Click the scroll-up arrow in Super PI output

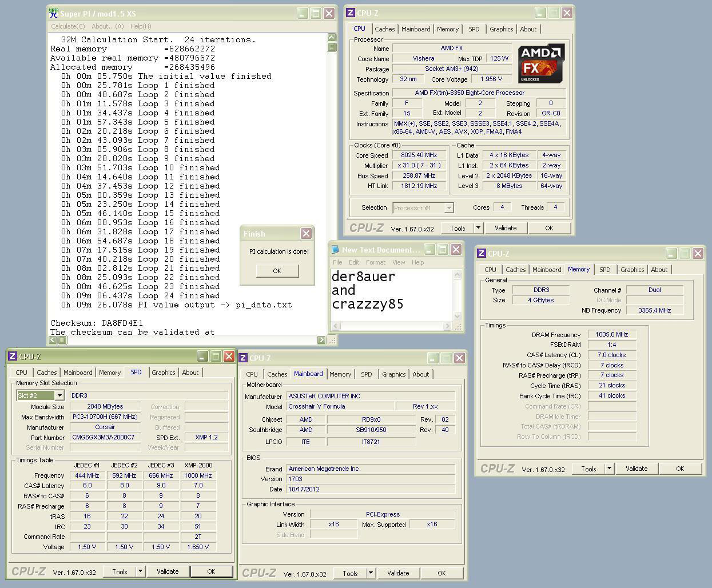point(332,38)
